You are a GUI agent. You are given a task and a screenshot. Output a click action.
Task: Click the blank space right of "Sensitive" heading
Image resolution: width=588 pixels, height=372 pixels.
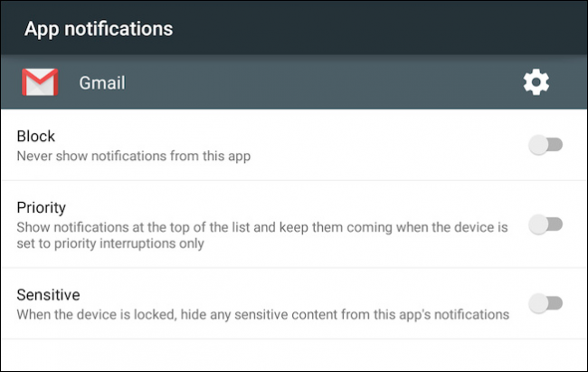[x=271, y=295]
